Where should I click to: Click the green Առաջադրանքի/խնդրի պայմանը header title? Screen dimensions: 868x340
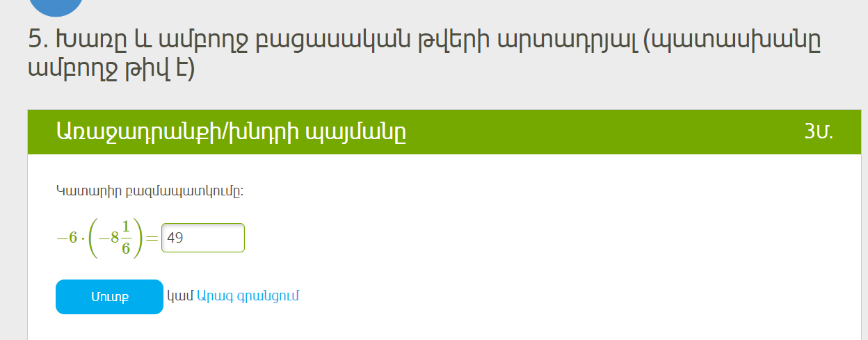[230, 131]
